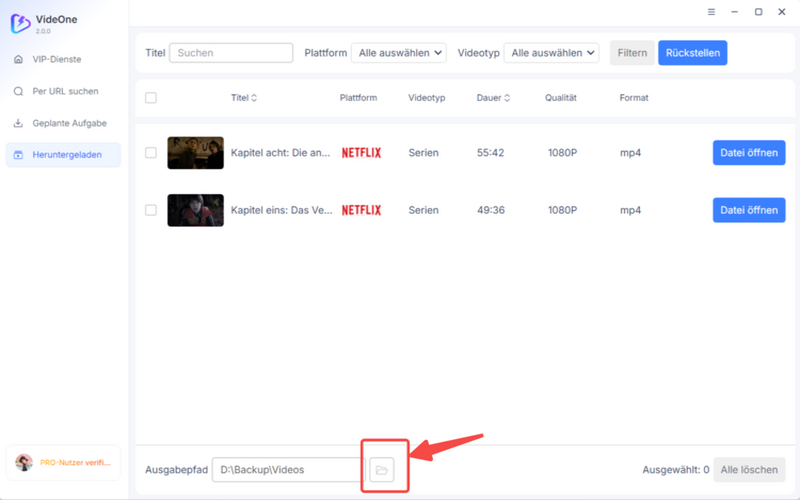Click the Heruntergeladen folder icon in sidebar
The image size is (800, 500).
pyautogui.click(x=18, y=155)
